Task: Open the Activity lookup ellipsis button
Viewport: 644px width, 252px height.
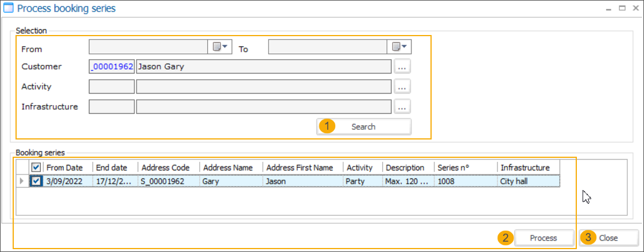Action: [402, 87]
